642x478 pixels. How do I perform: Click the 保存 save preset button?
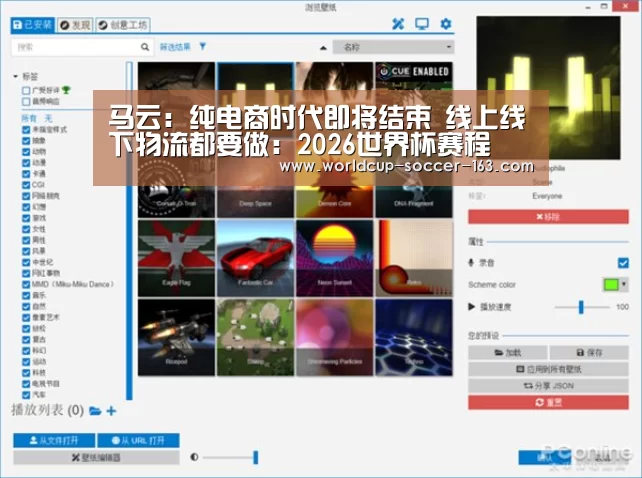point(589,352)
